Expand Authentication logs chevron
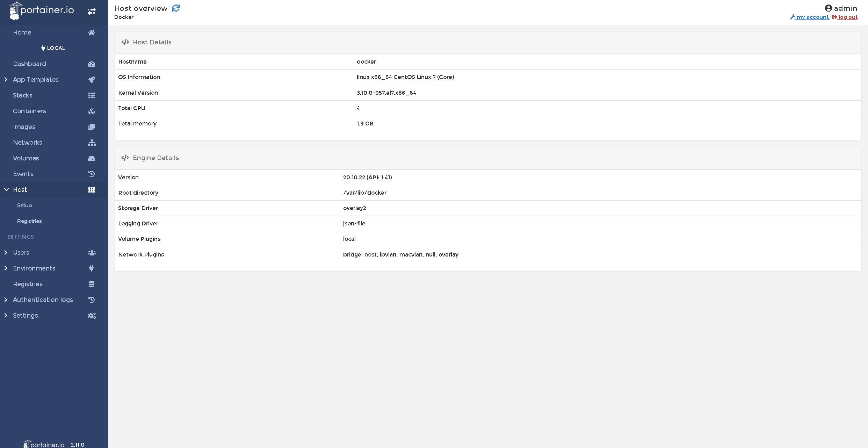This screenshot has width=868, height=448. [6, 300]
